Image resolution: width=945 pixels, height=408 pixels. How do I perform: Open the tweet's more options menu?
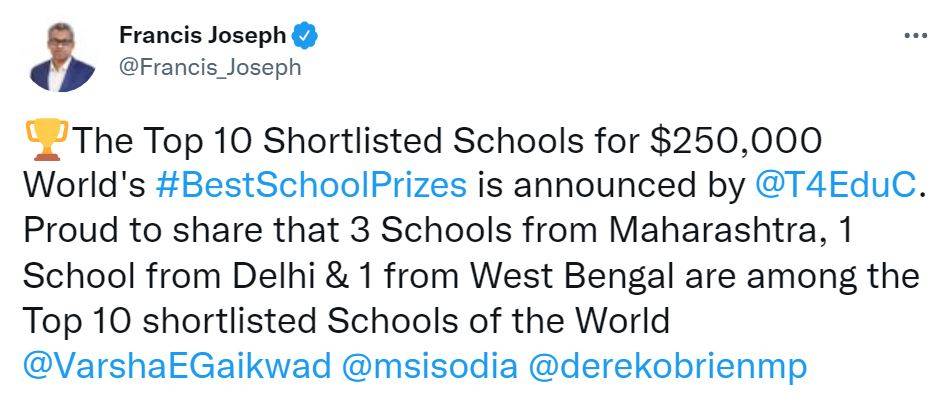[914, 34]
